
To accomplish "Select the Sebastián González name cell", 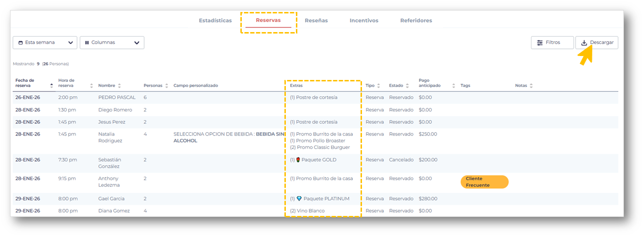I will tap(110, 163).
